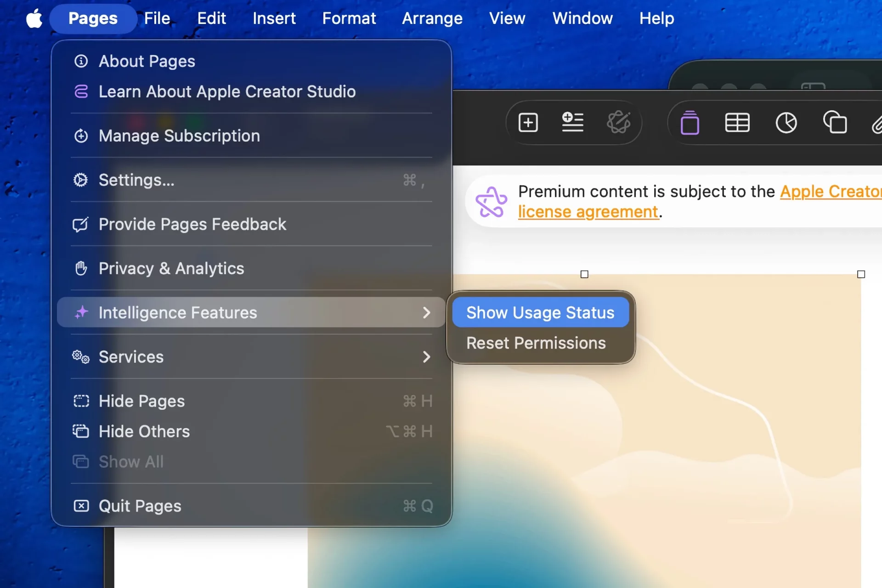Click the highlighted Media gallery icon
The image size is (882, 588).
click(690, 123)
